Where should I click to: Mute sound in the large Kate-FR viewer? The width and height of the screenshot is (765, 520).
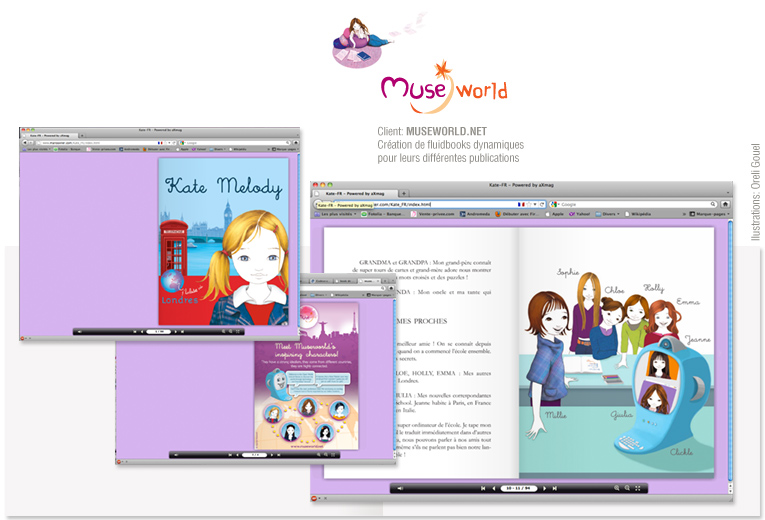400,488
